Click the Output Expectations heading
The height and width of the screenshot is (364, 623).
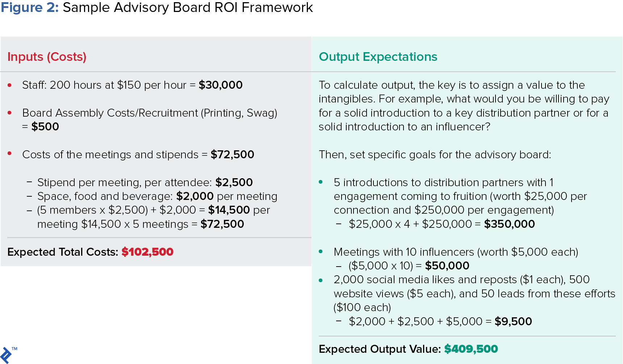coord(378,57)
